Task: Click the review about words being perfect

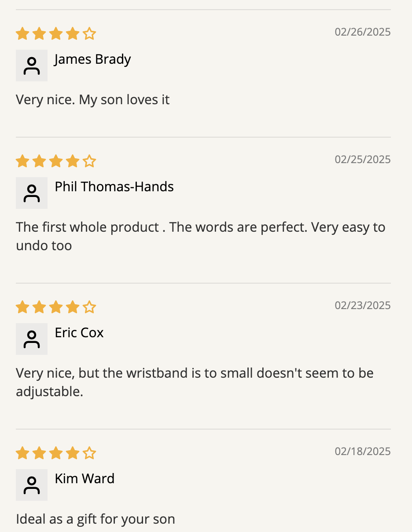Action: pos(201,237)
